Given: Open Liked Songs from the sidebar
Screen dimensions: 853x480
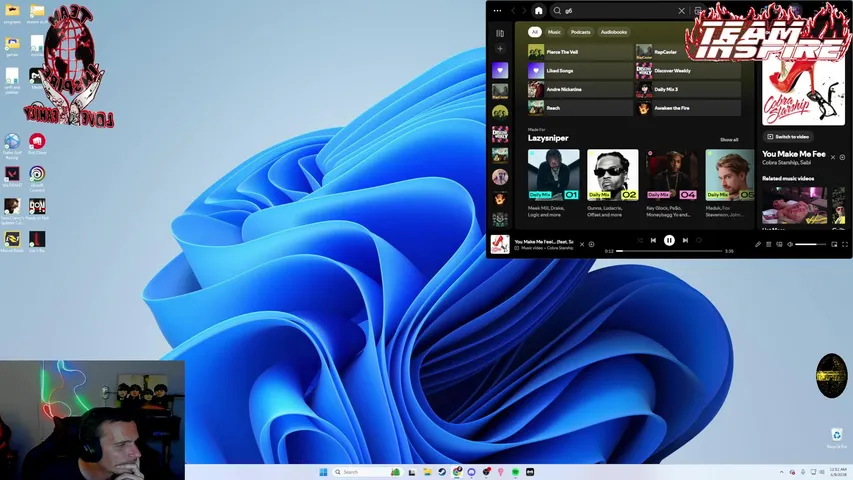Looking at the screenshot, I should click(x=500, y=70).
